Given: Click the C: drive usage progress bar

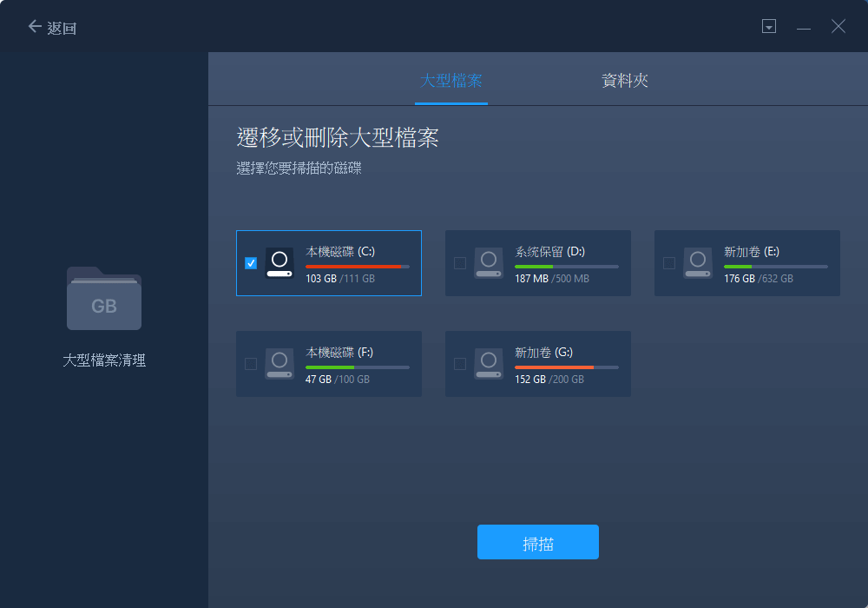Looking at the screenshot, I should coord(356,268).
